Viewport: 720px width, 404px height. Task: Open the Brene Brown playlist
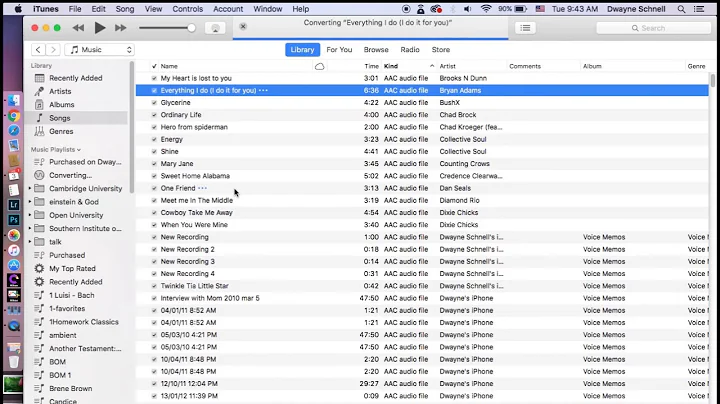70,388
